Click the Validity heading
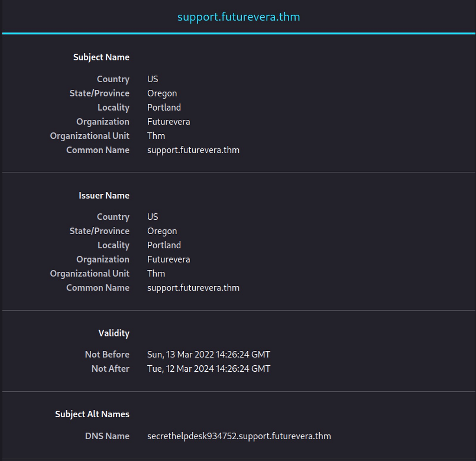 point(114,333)
